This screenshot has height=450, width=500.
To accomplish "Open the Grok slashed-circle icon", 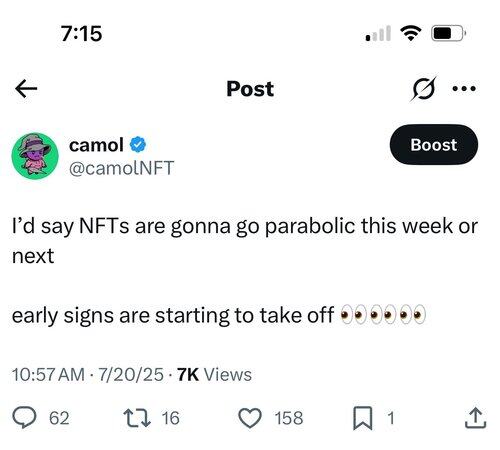I will pyautogui.click(x=424, y=89).
